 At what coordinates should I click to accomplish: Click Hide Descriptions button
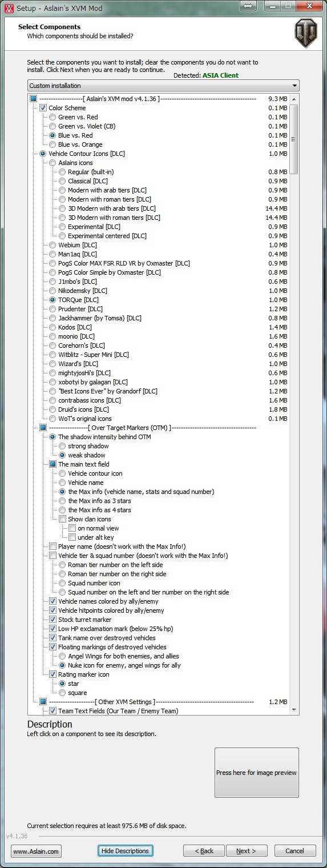(x=125, y=851)
